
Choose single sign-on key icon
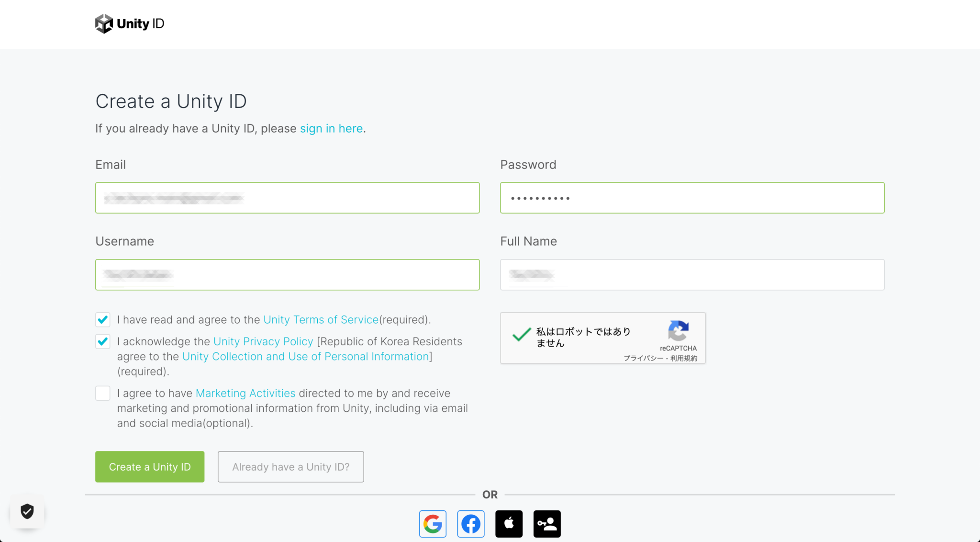point(547,524)
